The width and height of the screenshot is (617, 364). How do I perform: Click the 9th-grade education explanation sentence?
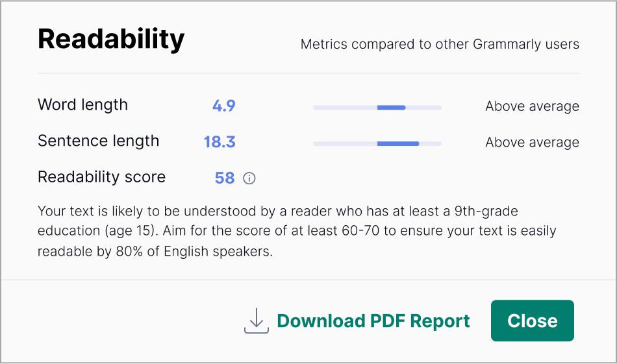pos(277,212)
